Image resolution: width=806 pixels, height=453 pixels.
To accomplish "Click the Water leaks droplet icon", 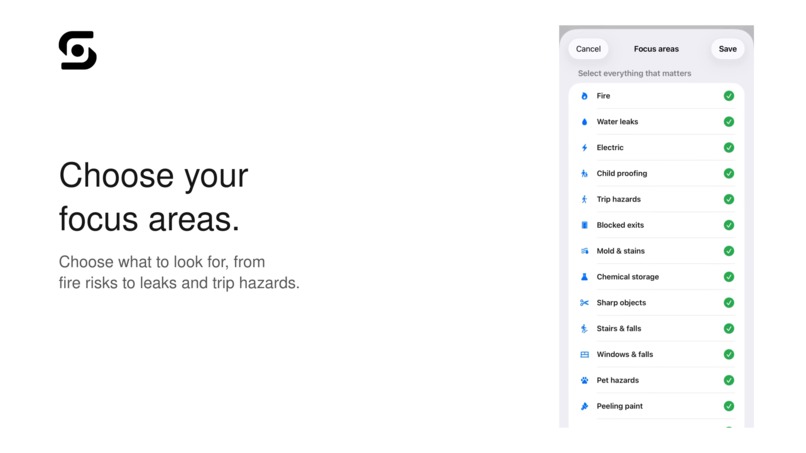I will tap(584, 122).
